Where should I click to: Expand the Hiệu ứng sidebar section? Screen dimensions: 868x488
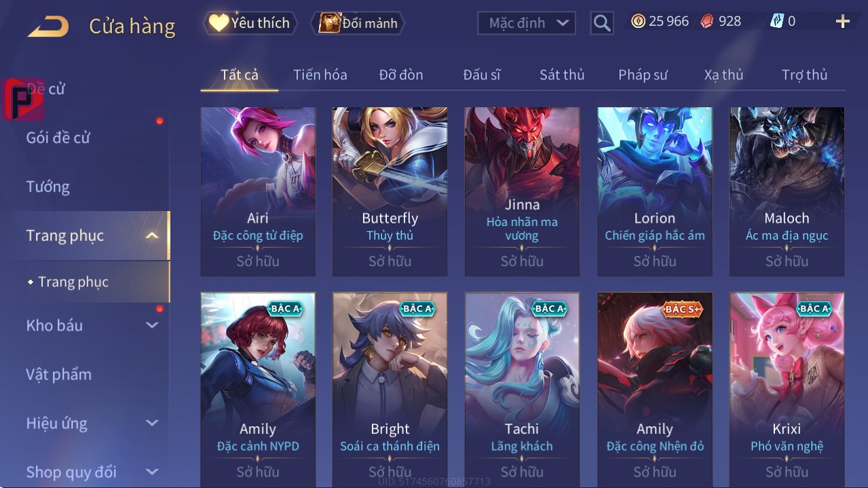(152, 423)
